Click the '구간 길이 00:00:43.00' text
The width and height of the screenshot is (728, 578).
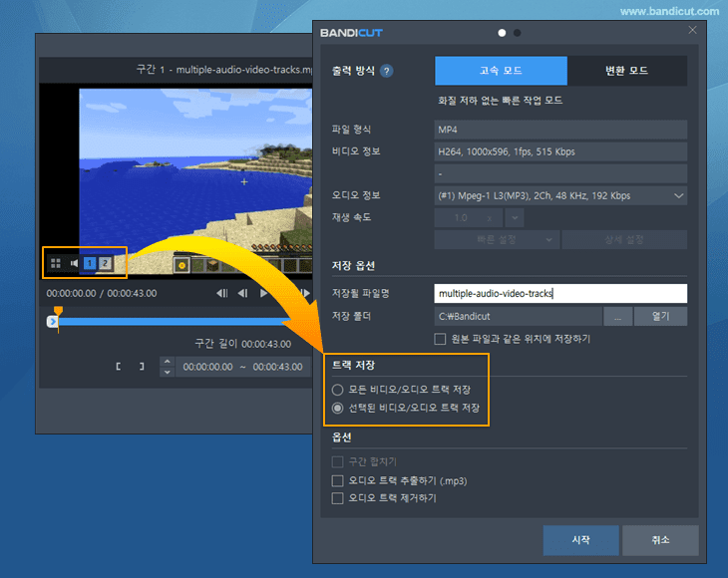click(242, 344)
